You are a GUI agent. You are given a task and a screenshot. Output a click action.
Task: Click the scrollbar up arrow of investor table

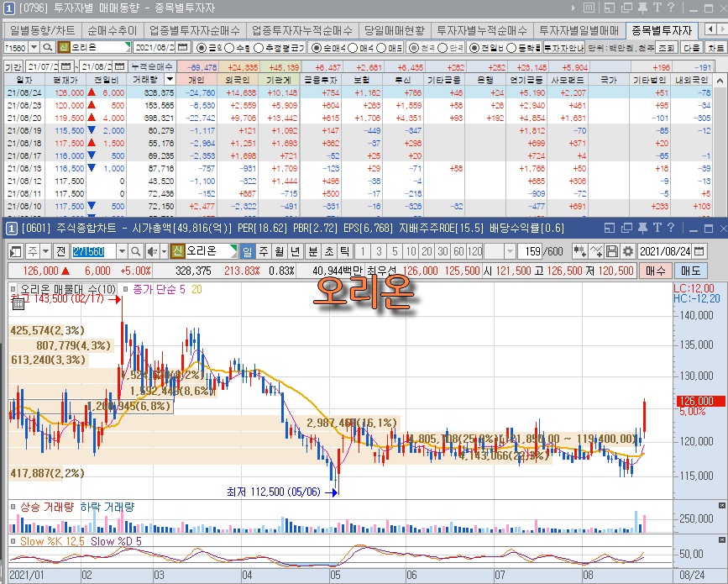pyautogui.click(x=720, y=80)
